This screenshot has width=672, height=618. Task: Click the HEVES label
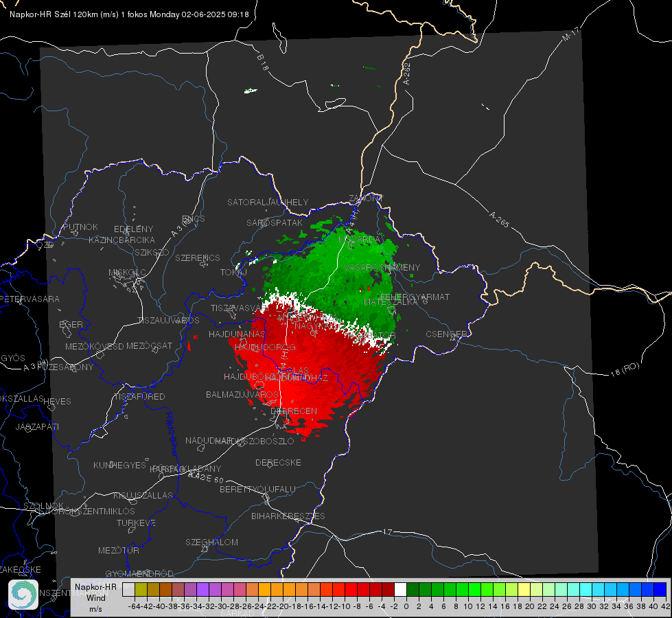57,402
